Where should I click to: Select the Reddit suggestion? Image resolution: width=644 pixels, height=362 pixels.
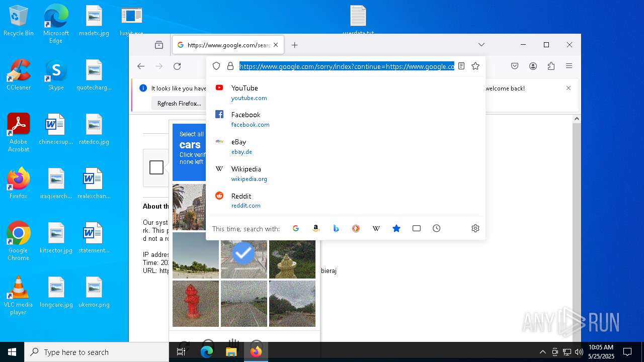346,201
